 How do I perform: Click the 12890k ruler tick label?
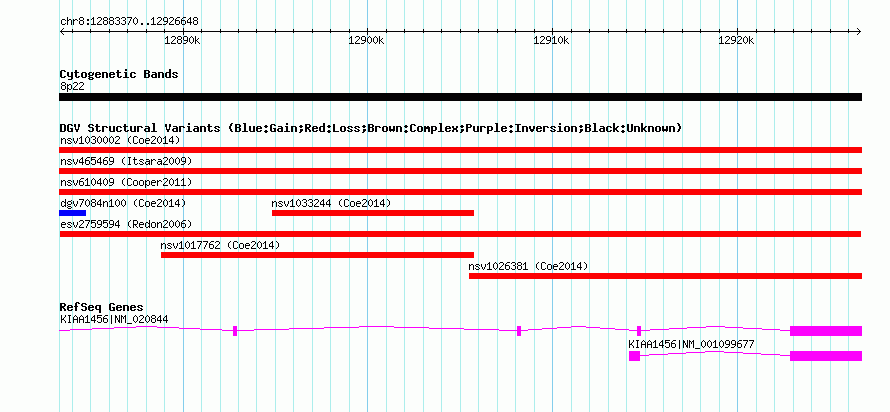(x=182, y=40)
